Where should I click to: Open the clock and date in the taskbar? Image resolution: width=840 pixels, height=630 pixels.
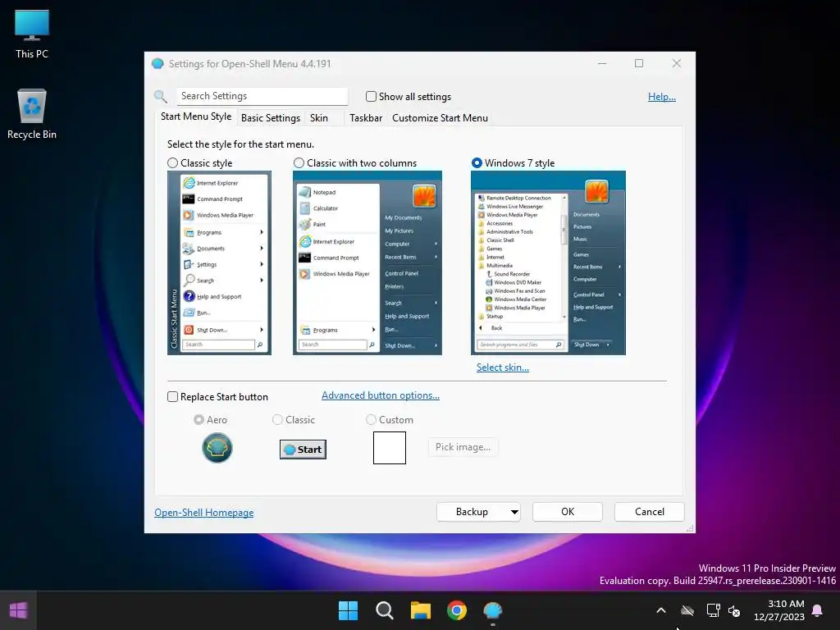[x=778, y=610]
